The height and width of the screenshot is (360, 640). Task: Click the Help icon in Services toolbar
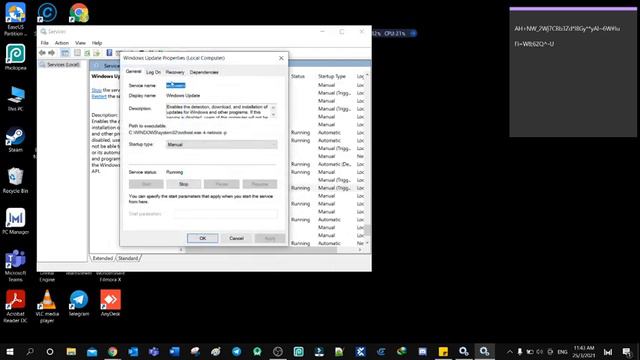tap(109, 53)
